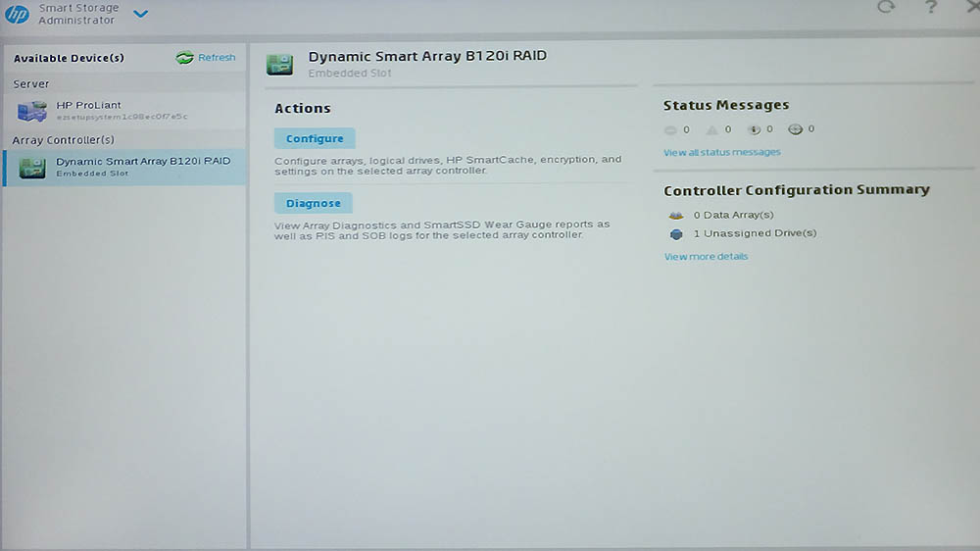
Task: Click the Data Arrays icon
Action: coord(675,215)
